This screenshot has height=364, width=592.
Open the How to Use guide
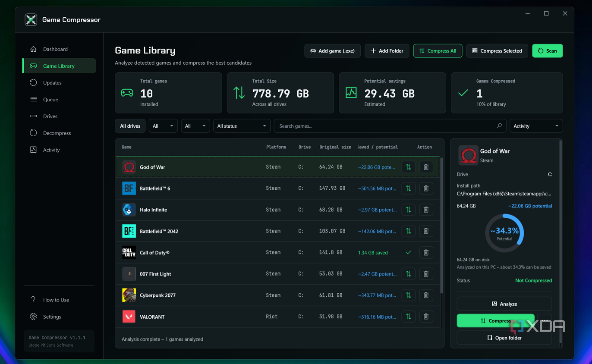(x=59, y=300)
